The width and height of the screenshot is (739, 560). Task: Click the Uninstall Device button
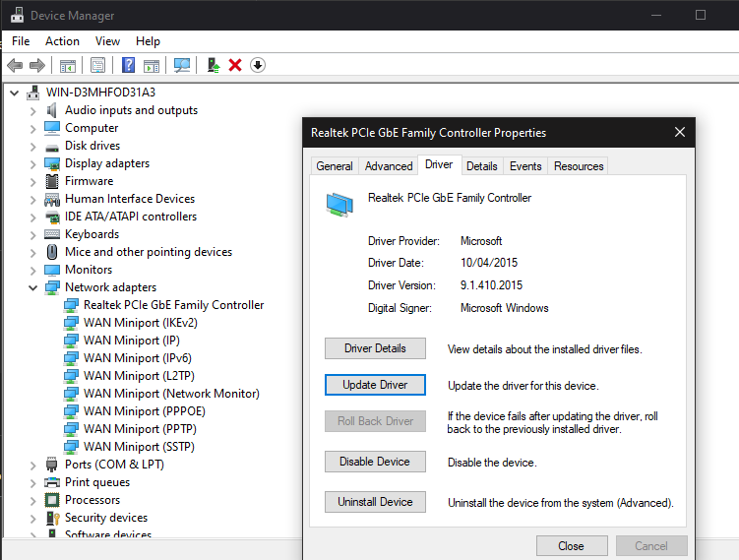click(375, 502)
